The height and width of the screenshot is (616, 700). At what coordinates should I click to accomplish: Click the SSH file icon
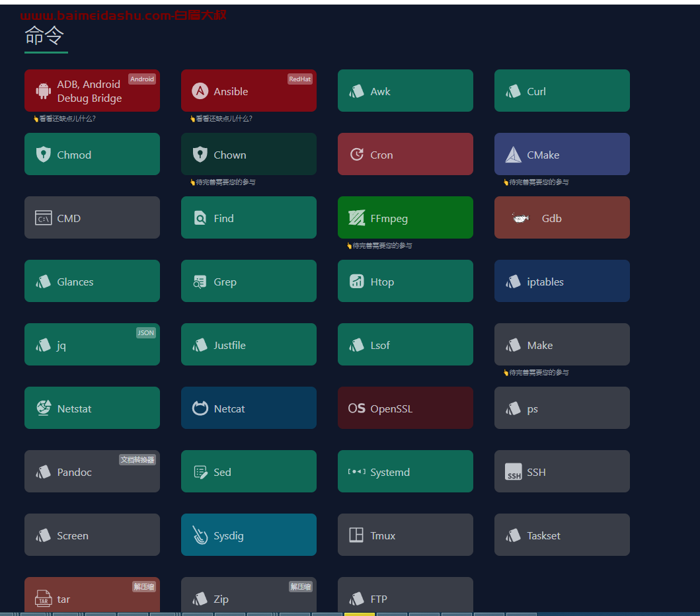click(514, 471)
